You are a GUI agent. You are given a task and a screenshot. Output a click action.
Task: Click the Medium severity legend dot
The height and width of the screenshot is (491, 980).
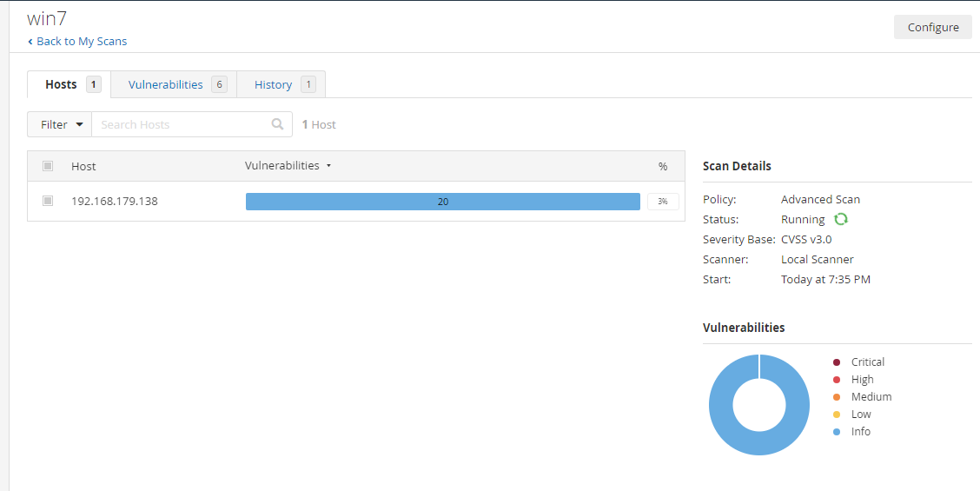coord(837,397)
